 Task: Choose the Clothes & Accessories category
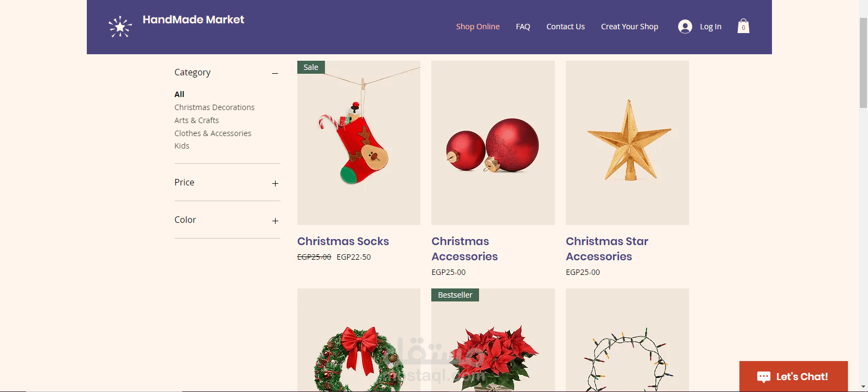[x=213, y=133]
